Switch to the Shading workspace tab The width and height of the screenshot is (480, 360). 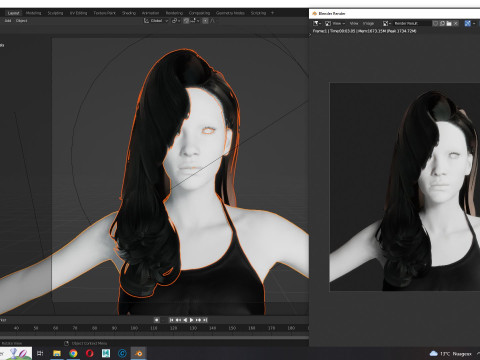pyautogui.click(x=129, y=13)
